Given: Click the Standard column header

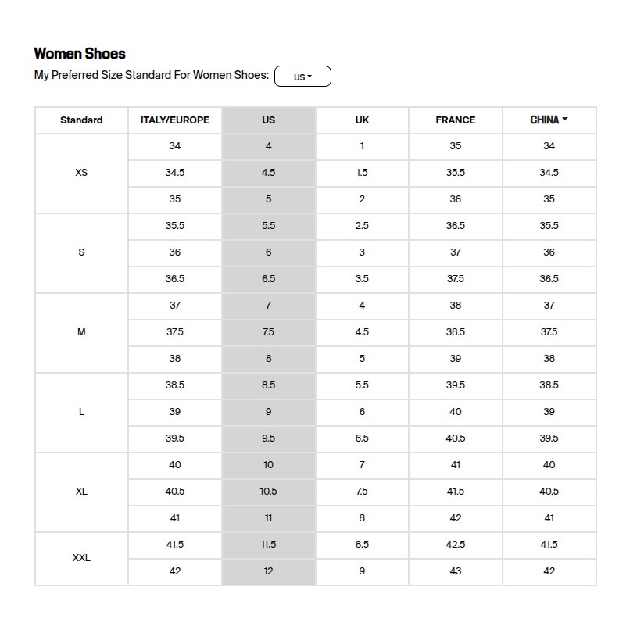Looking at the screenshot, I should point(81,120).
